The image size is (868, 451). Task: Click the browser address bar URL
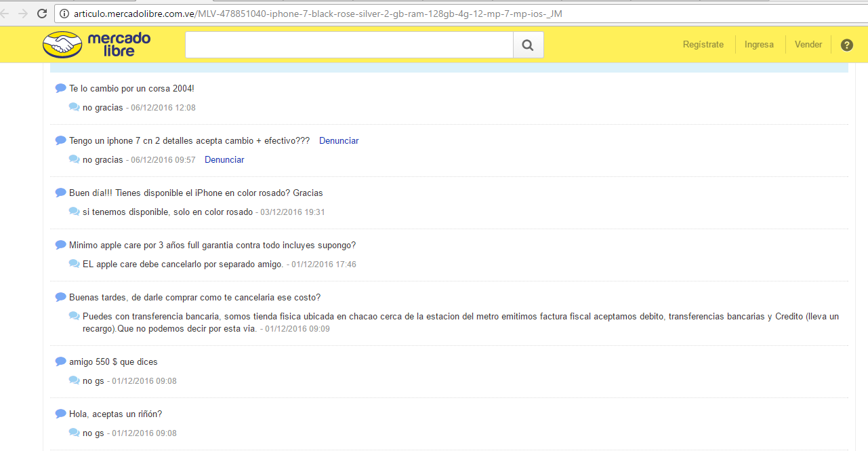[318, 14]
